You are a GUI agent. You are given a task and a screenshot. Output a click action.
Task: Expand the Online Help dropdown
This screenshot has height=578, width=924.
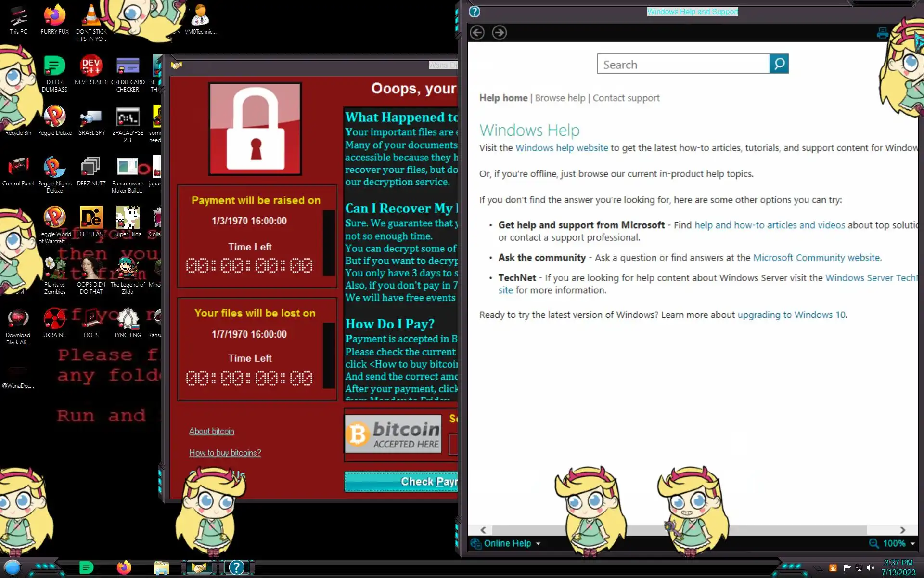pyautogui.click(x=538, y=544)
